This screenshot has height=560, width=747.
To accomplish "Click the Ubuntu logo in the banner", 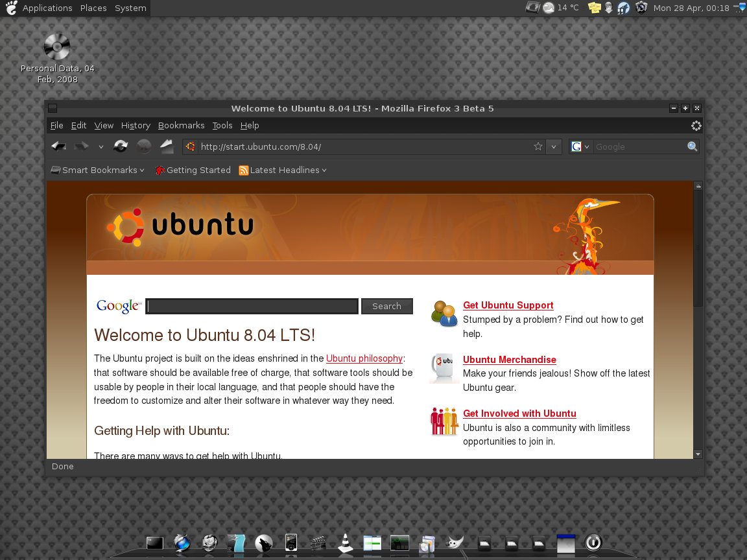I will (181, 226).
